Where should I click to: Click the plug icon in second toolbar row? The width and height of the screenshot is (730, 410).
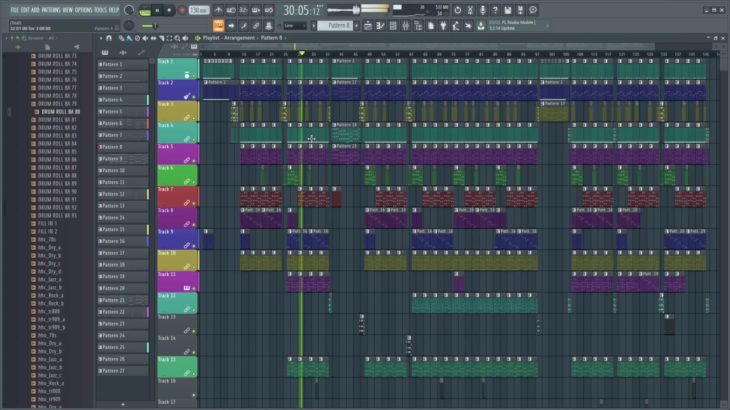point(443,26)
